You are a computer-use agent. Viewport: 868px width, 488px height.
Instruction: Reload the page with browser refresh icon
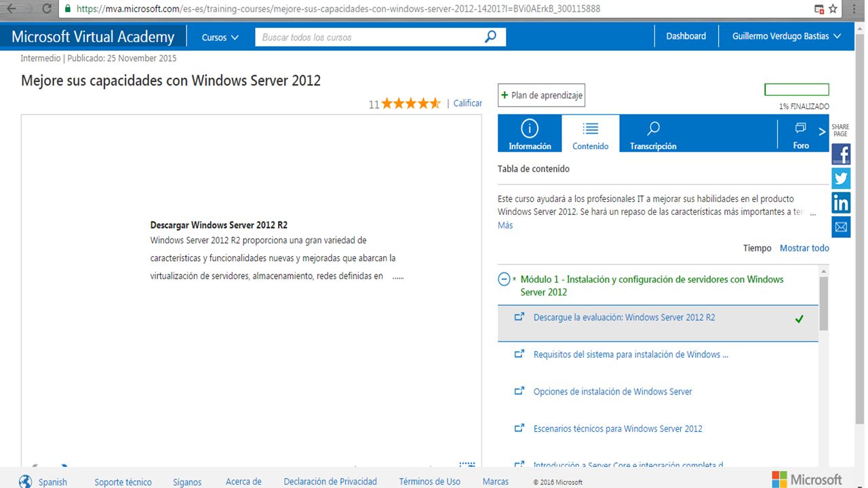pyautogui.click(x=47, y=9)
